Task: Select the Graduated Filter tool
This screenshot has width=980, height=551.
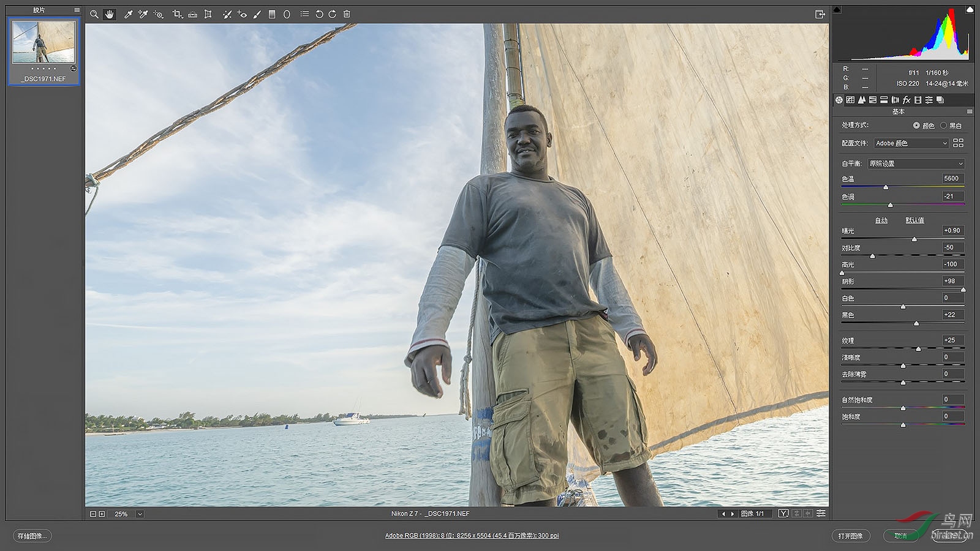Action: pos(272,14)
